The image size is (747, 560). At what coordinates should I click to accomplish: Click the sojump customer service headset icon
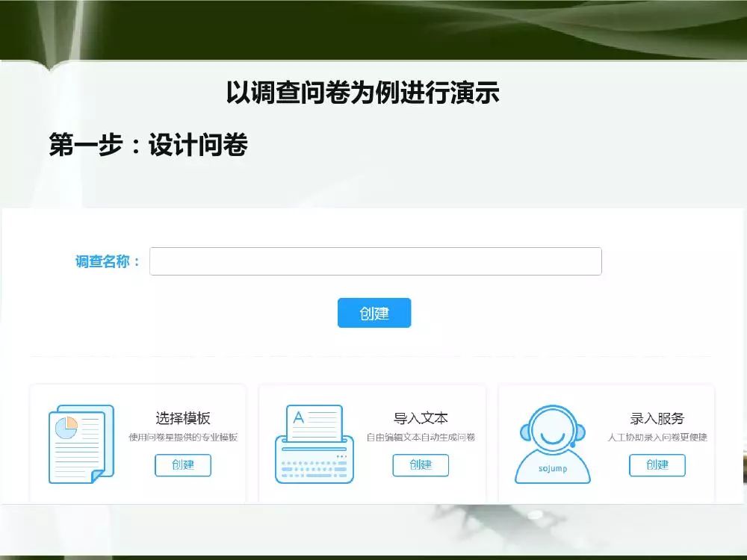tap(552, 444)
